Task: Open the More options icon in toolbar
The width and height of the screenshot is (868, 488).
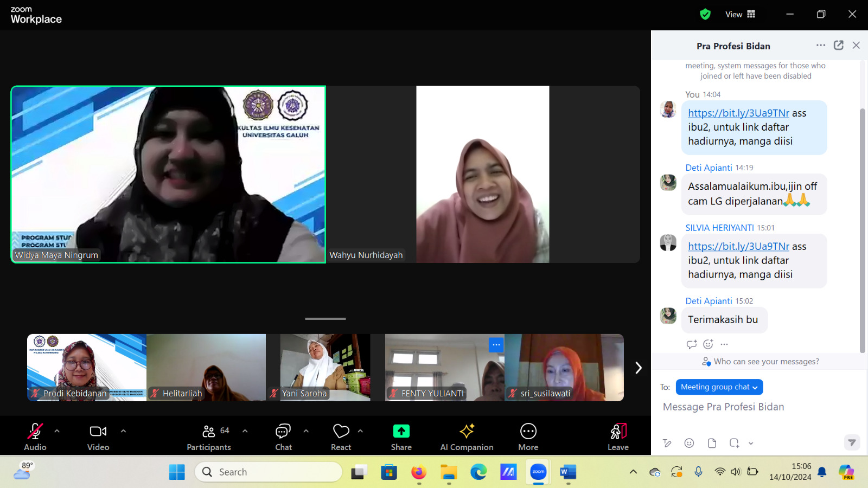Action: [528, 432]
